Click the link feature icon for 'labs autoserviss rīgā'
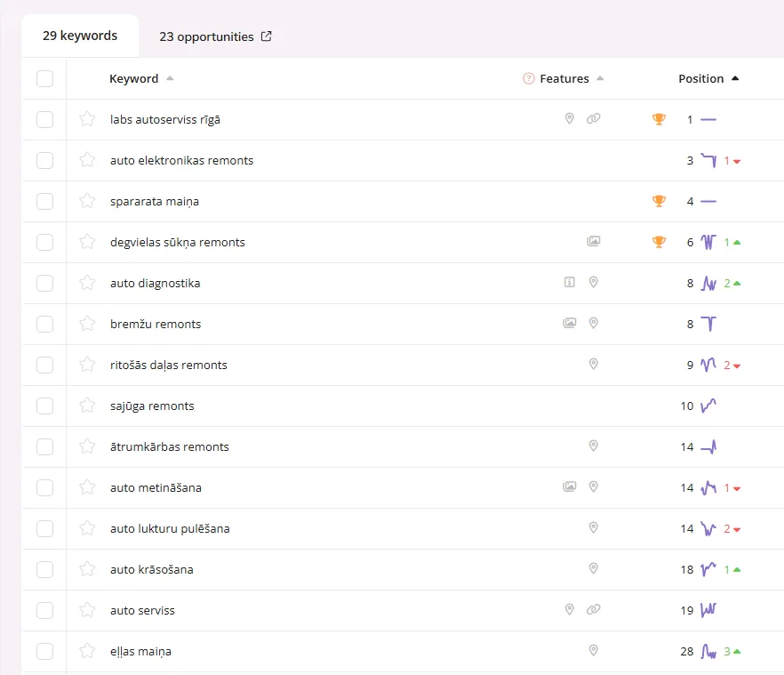This screenshot has height=675, width=784. (x=594, y=118)
